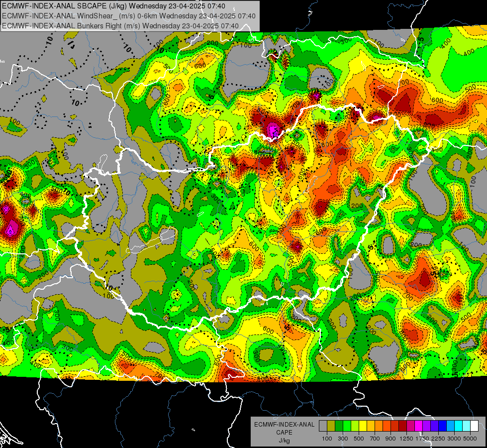
Task: Pick the yellow-green lime legend swatch
Action: (355, 426)
